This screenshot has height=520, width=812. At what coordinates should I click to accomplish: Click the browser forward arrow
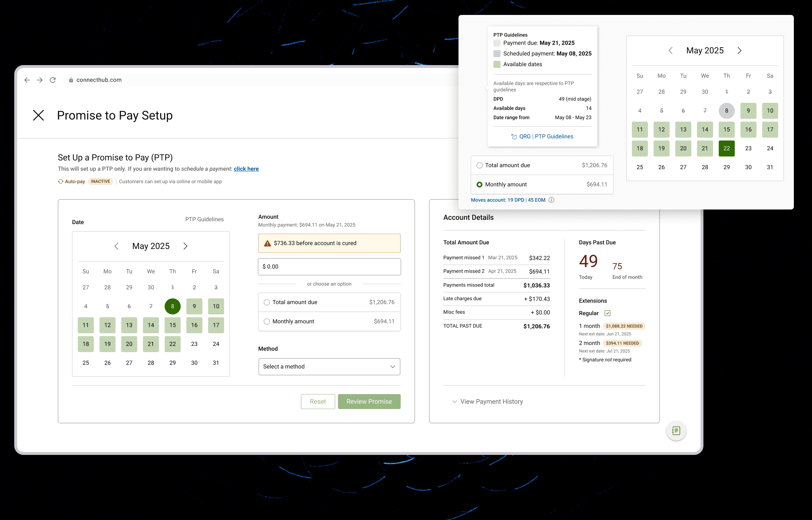click(x=40, y=80)
